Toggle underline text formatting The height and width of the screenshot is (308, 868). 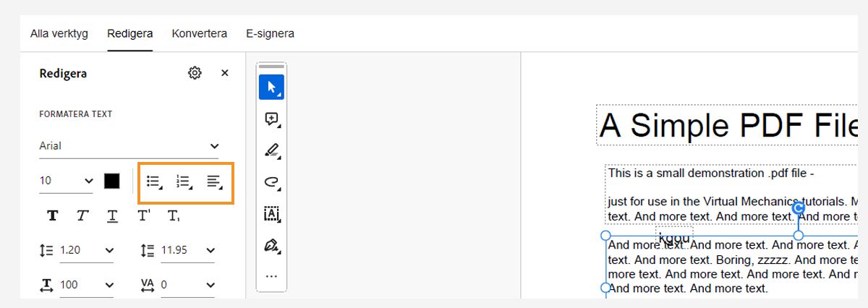tap(112, 215)
